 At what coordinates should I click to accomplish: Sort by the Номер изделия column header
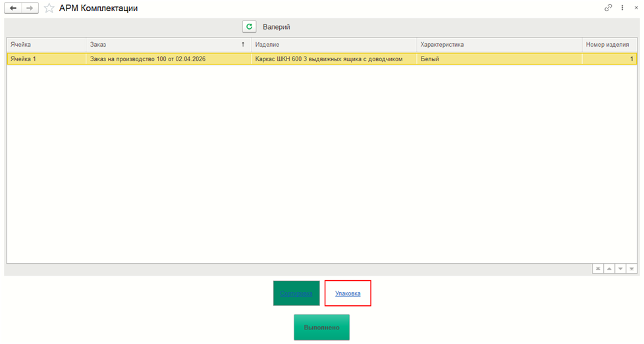610,44
